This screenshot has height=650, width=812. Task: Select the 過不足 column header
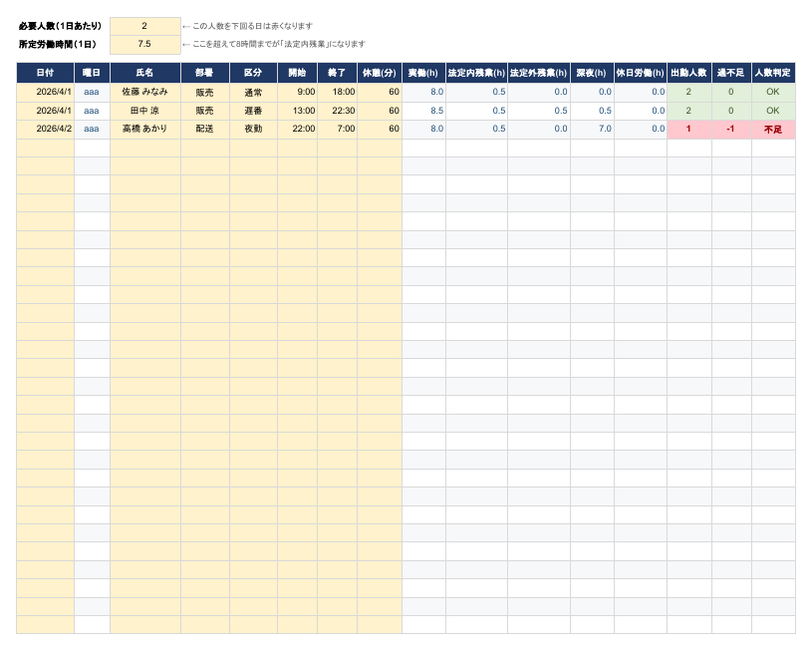[731, 73]
